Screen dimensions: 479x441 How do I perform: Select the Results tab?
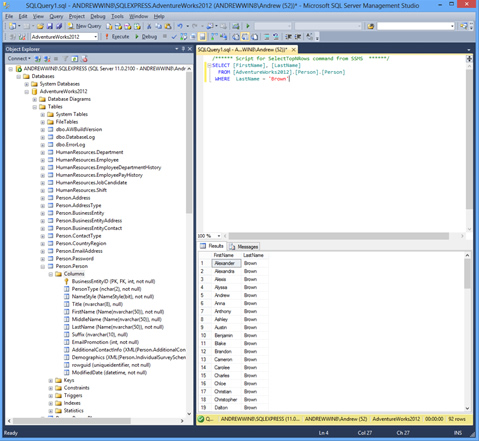(212, 246)
